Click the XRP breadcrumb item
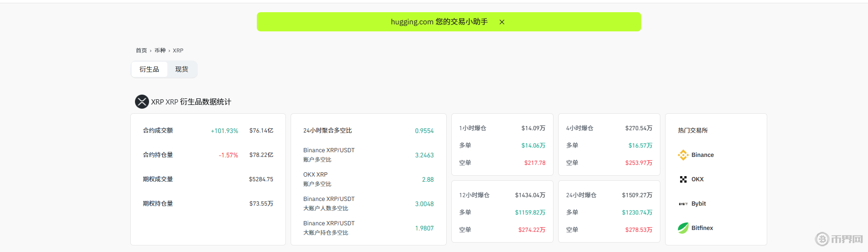Viewport: 868px width, 252px height. point(178,51)
